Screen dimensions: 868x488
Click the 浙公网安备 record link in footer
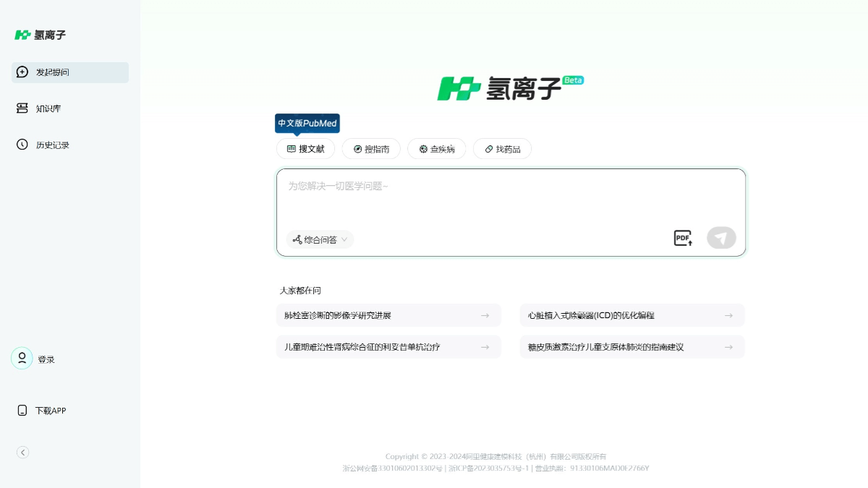(392, 468)
